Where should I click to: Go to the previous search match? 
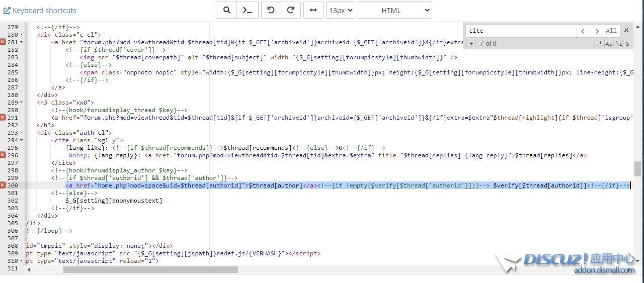tap(583, 31)
